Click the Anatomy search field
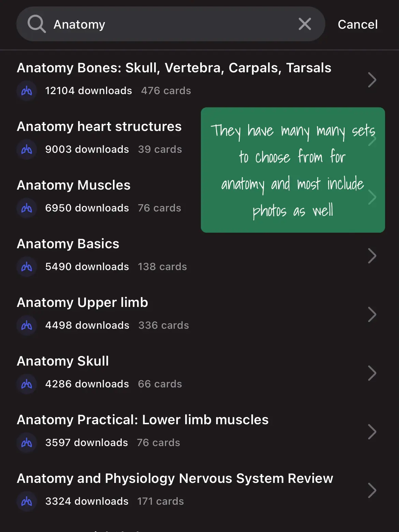The image size is (399, 532). [171, 24]
